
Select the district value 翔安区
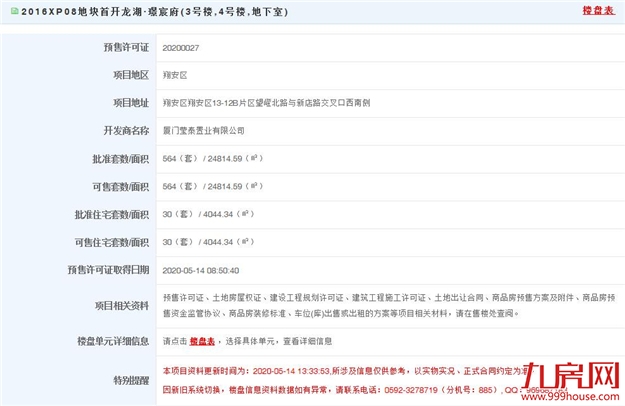175,75
